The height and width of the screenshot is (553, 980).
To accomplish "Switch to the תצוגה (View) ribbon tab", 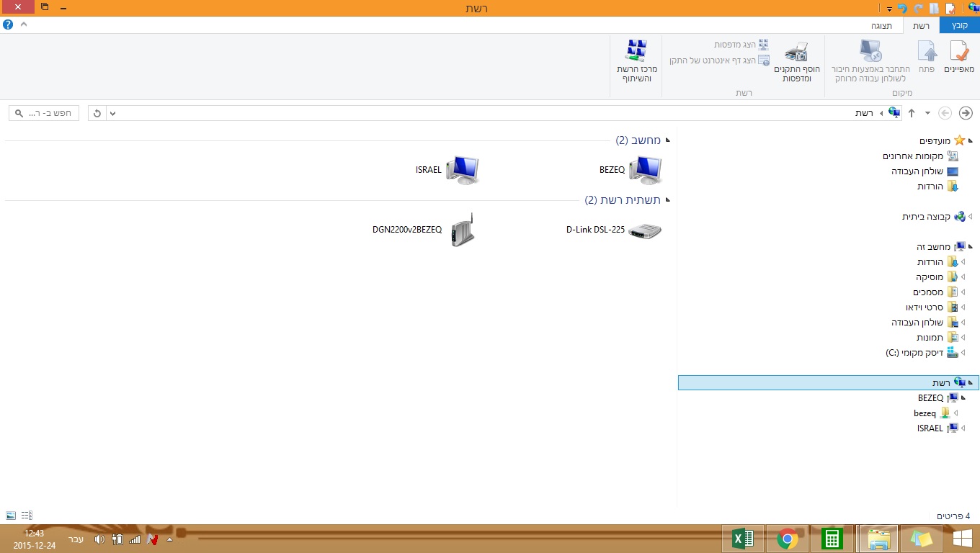I will coord(882,26).
